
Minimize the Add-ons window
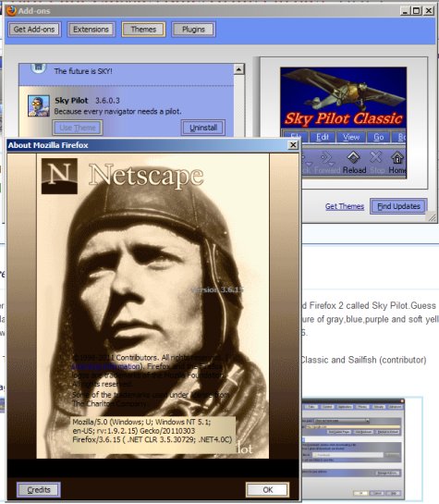[406, 10]
